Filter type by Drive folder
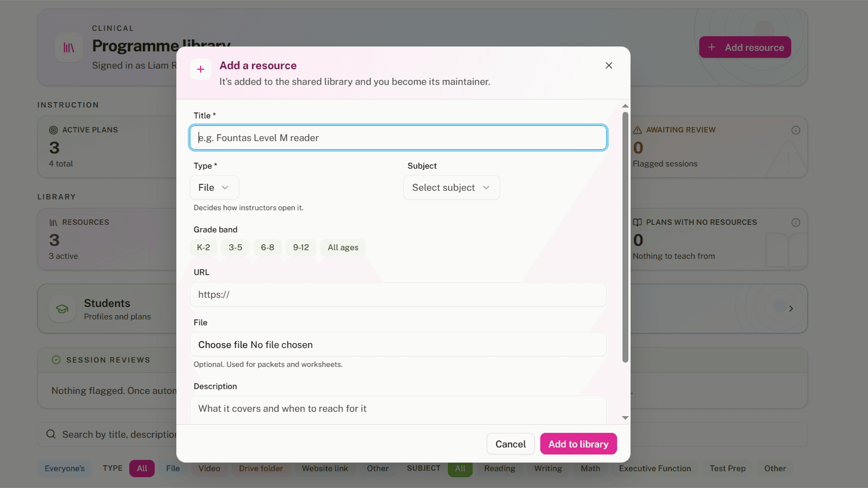 [x=261, y=469]
